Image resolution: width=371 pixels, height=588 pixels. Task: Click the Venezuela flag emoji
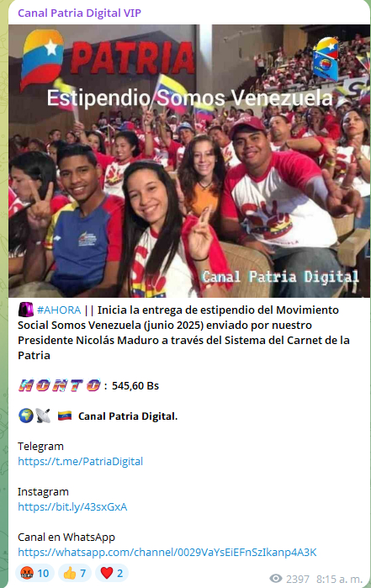[x=65, y=416]
